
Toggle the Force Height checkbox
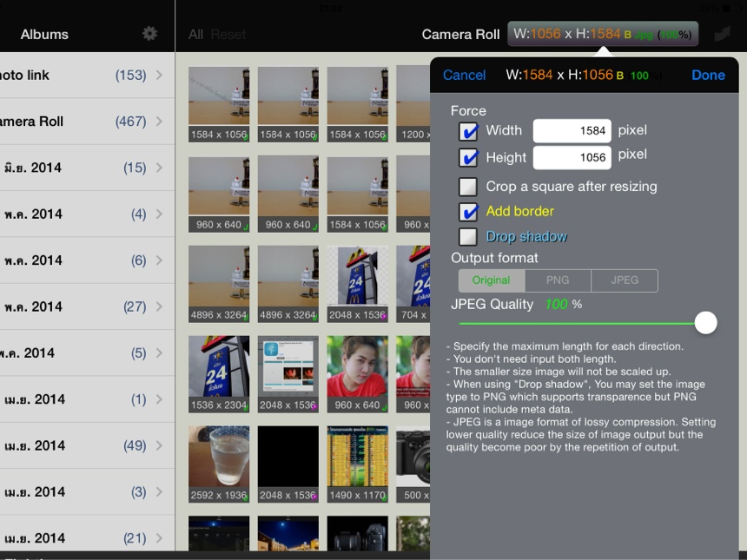click(468, 158)
